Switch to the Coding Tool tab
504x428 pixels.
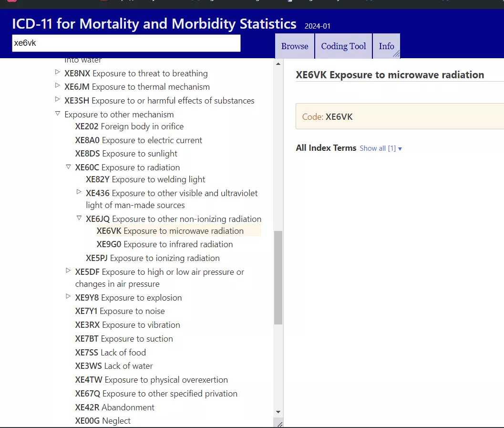click(343, 46)
